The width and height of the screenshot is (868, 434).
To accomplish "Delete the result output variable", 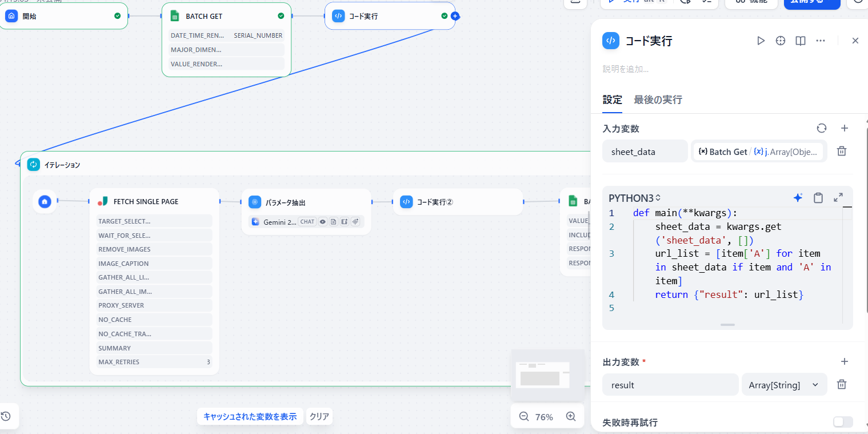I will (x=841, y=385).
